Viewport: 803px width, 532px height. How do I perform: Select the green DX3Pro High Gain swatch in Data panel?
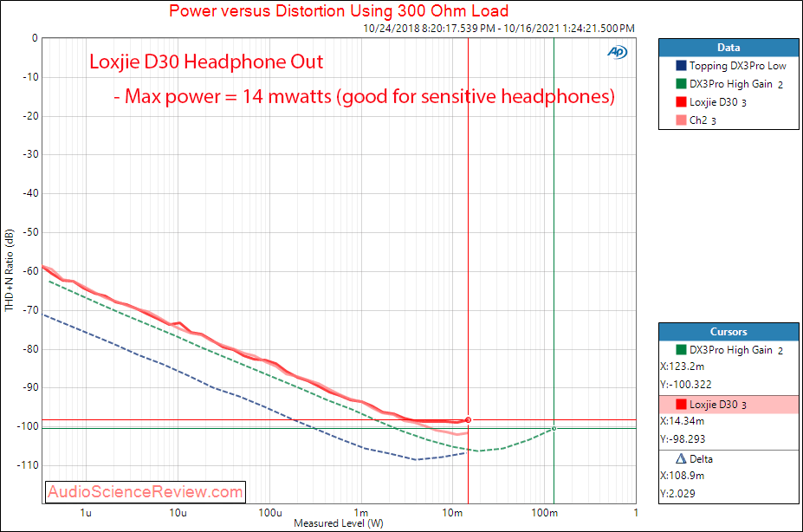(681, 84)
